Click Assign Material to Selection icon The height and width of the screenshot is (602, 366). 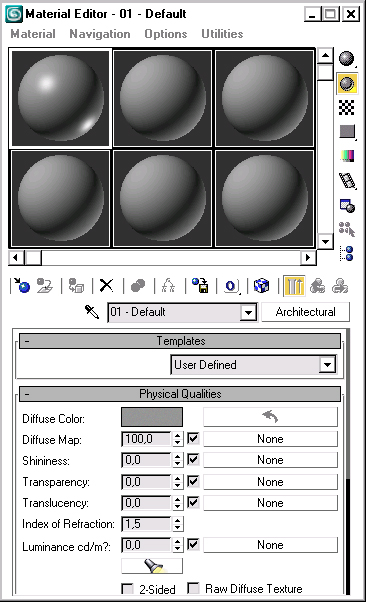[76, 286]
